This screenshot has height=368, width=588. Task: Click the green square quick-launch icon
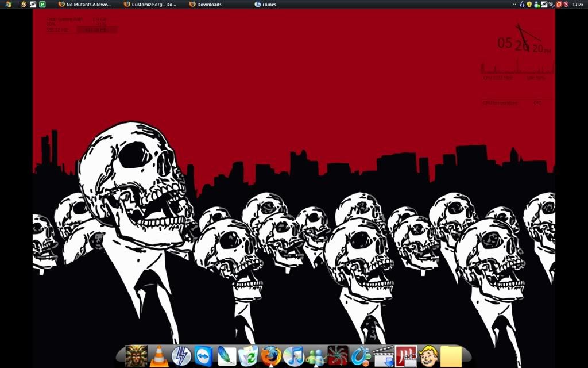[42, 5]
